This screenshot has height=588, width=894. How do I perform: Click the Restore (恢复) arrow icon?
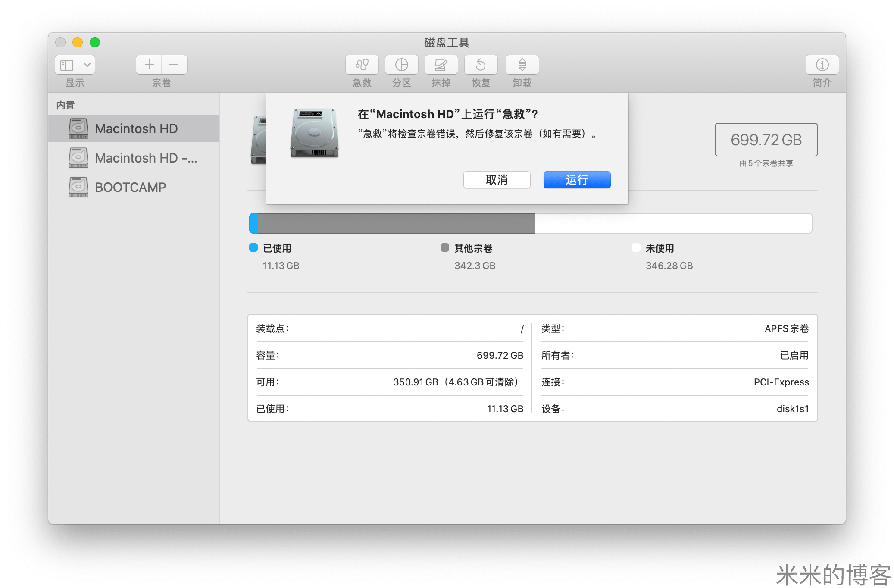[x=481, y=65]
